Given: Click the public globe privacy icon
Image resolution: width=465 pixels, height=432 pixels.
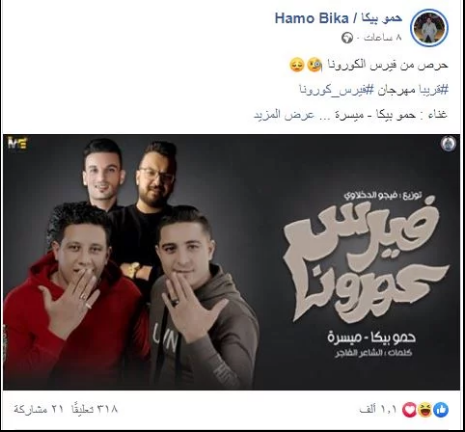Looking at the screenshot, I should 347,38.
